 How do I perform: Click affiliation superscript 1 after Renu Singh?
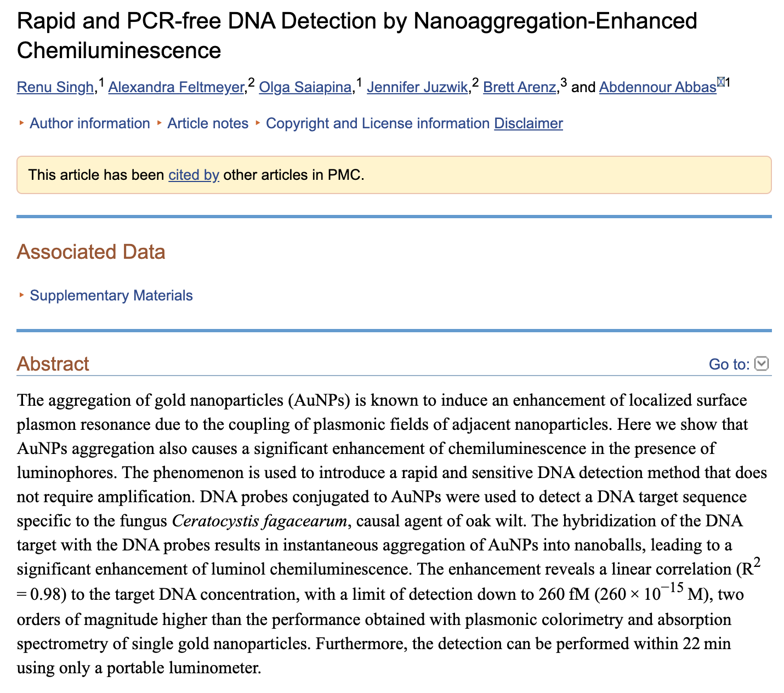(101, 81)
